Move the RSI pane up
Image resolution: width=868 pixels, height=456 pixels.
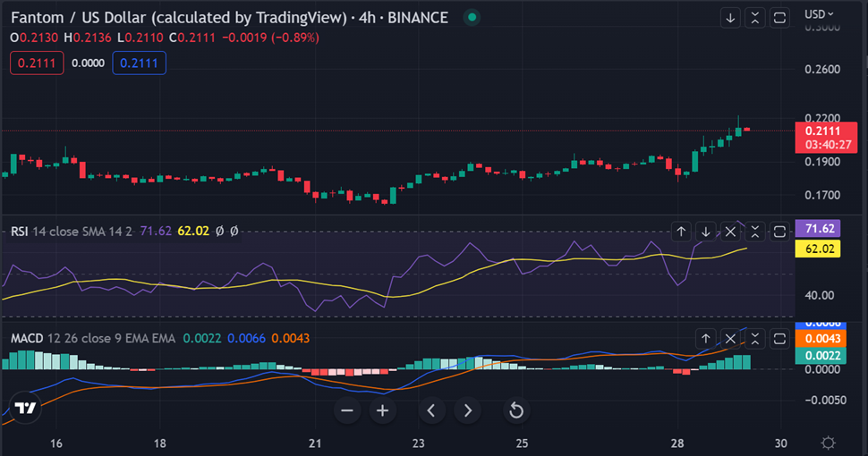pyautogui.click(x=681, y=232)
